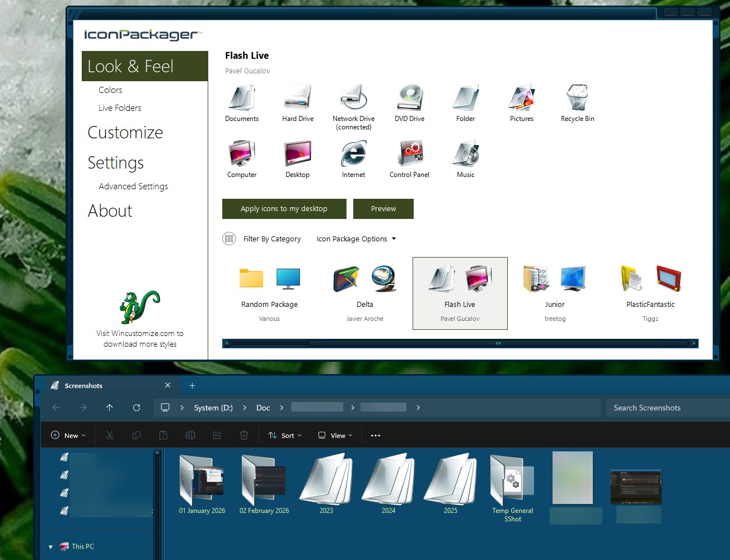The image size is (730, 560).
Task: Open a new File Explorer tab
Action: [192, 386]
